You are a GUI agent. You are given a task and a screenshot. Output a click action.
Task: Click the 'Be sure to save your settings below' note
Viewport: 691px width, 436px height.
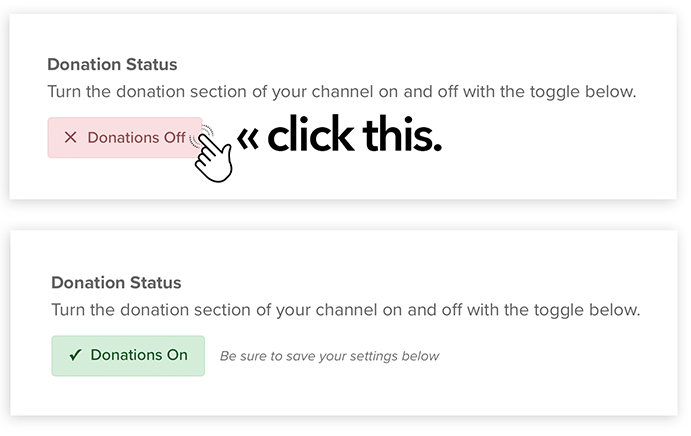[x=330, y=356]
